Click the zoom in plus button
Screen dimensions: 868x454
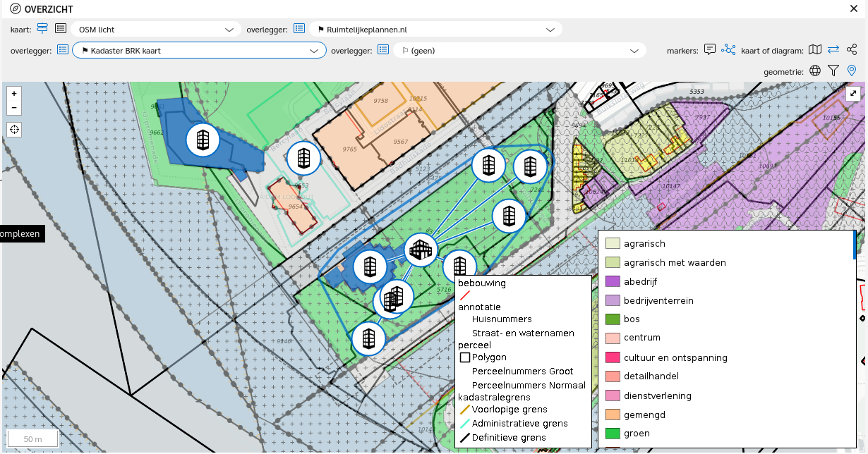(14, 93)
